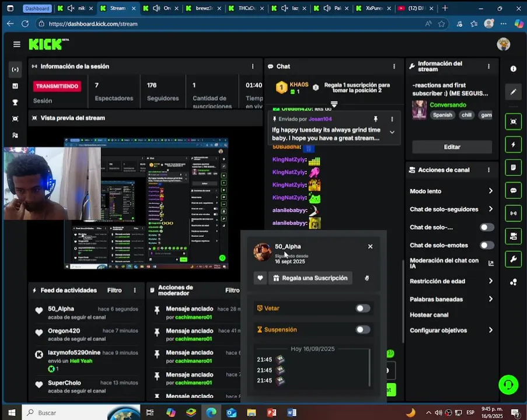Click Regala una Suscripción button

[310, 278]
